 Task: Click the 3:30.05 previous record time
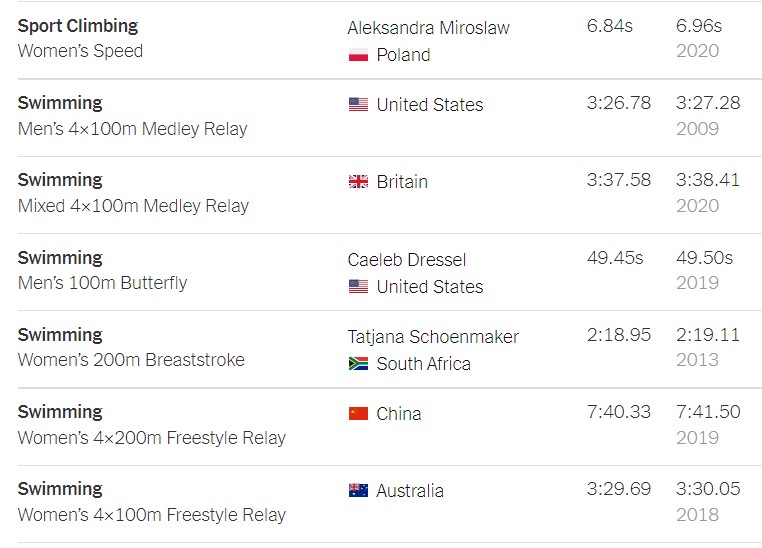click(708, 489)
